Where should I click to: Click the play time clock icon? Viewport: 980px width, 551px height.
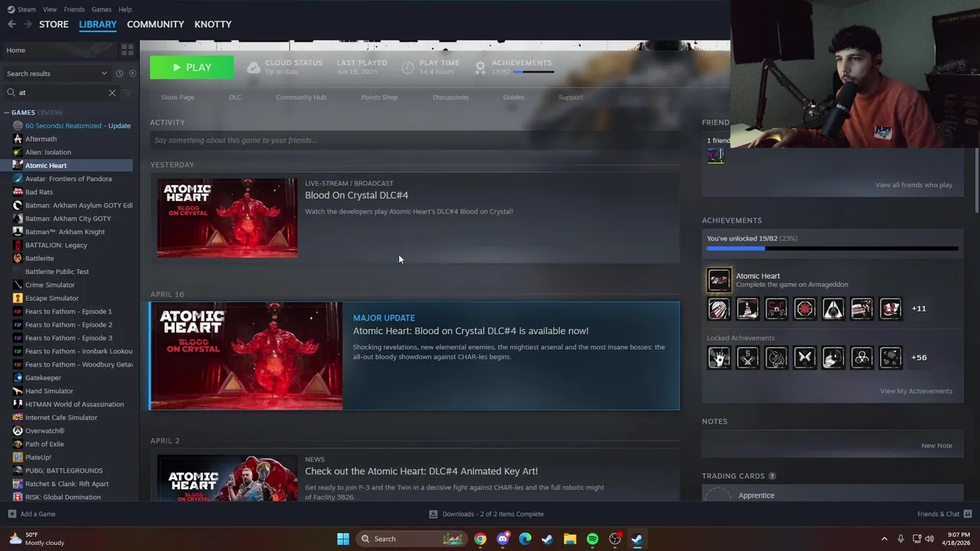coord(407,67)
